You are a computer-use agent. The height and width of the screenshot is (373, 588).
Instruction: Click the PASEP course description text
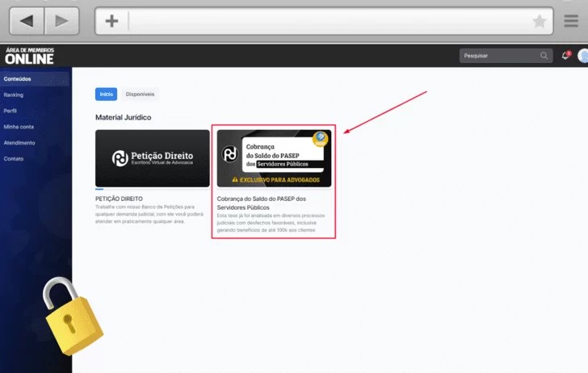tap(271, 223)
